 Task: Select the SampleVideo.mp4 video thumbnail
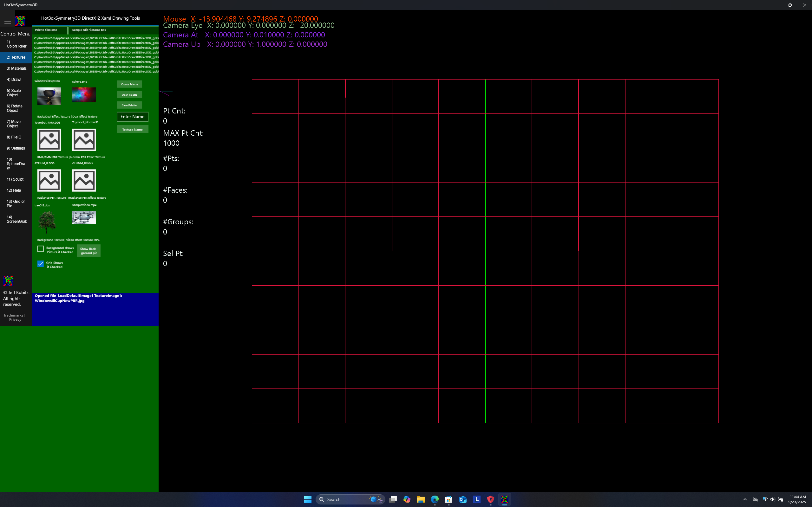click(84, 217)
